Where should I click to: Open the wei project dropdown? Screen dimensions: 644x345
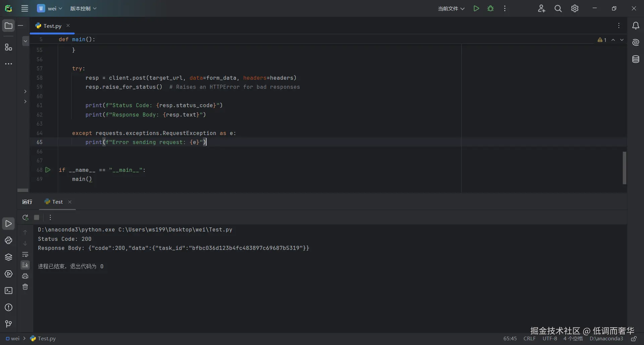(50, 8)
